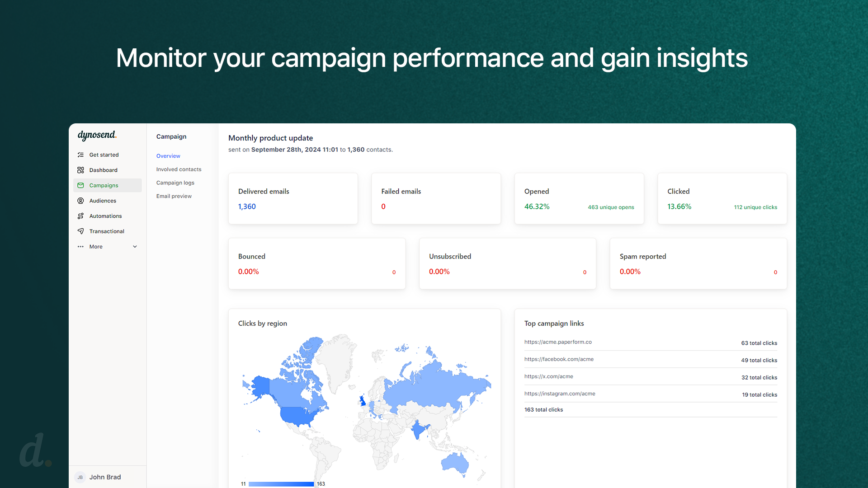Click Clicked rate 13.66%
This screenshot has height=488, width=868.
(679, 206)
